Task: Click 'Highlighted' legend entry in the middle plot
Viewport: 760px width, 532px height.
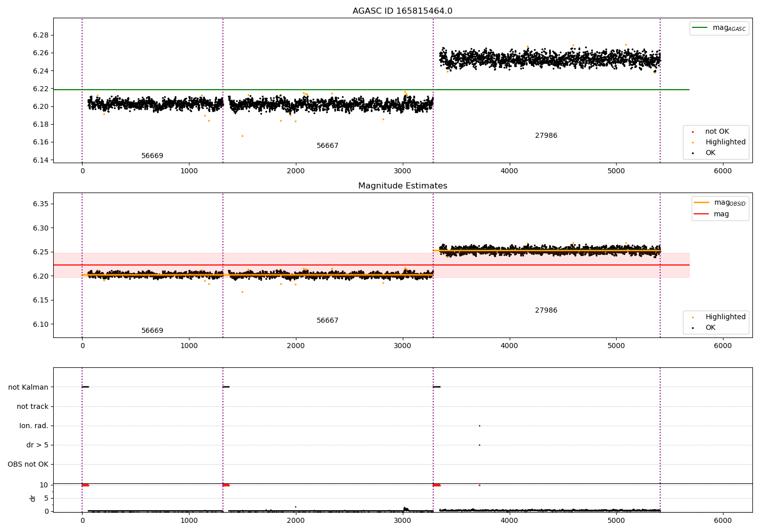Action: [x=719, y=317]
